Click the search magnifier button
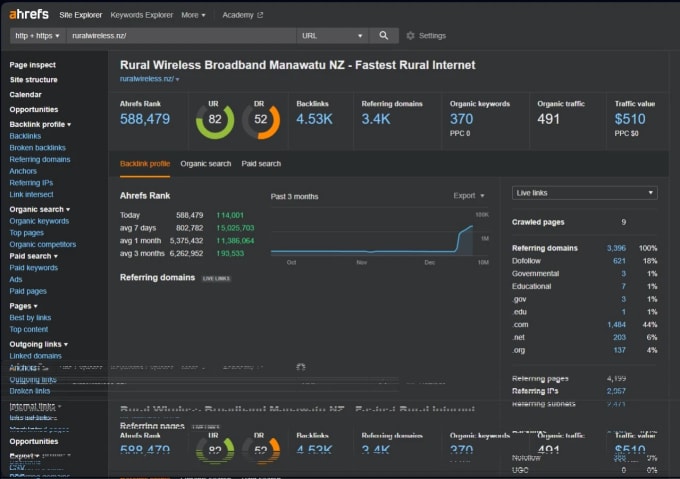This screenshot has height=479, width=680. [384, 36]
